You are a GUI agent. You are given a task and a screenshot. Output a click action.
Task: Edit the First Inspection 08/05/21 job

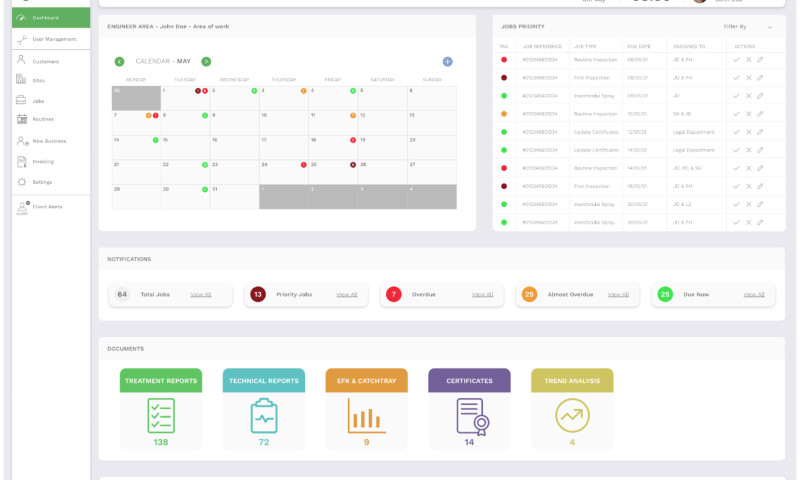pyautogui.click(x=760, y=78)
